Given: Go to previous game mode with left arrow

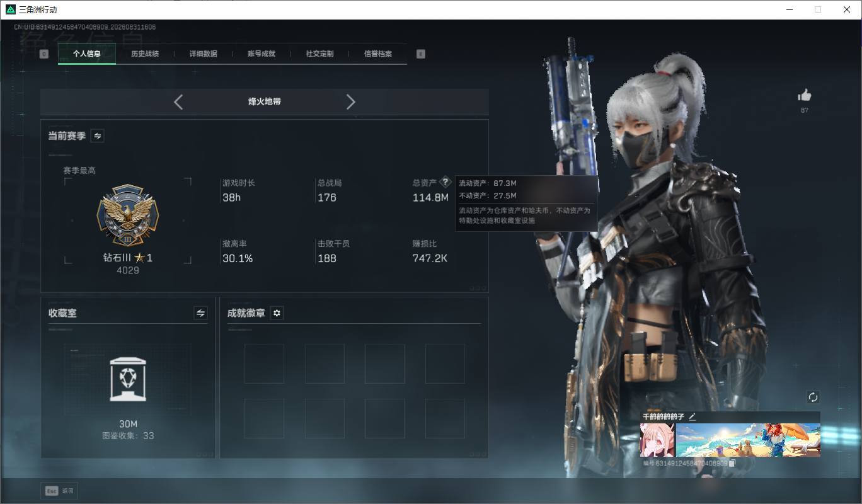Looking at the screenshot, I should click(178, 101).
